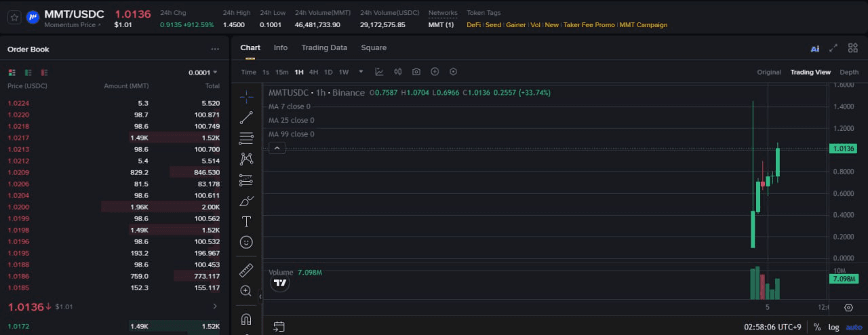Select the Text annotation tool

pos(246,222)
